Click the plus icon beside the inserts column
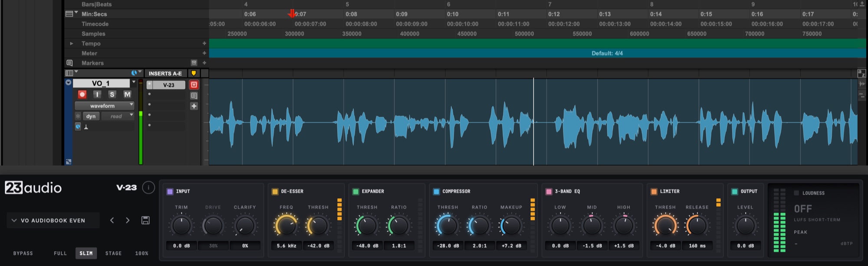 [194, 106]
